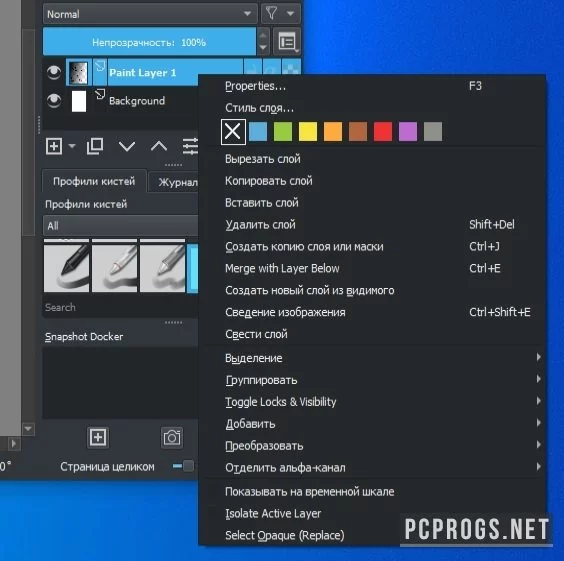564x561 pixels.
Task: Expand the Группировать submenu
Action: coord(372,380)
